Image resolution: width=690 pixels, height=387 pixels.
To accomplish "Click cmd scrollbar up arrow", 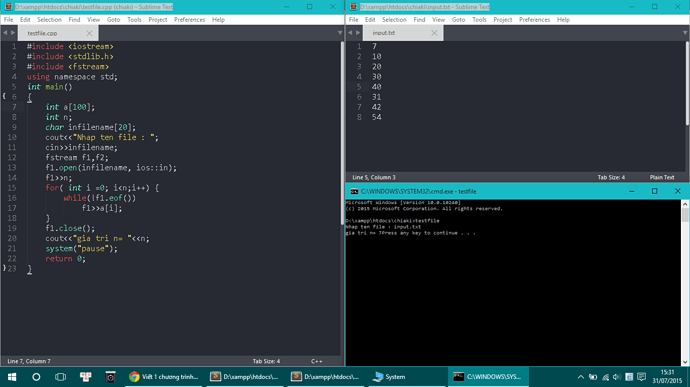I will pos(685,204).
